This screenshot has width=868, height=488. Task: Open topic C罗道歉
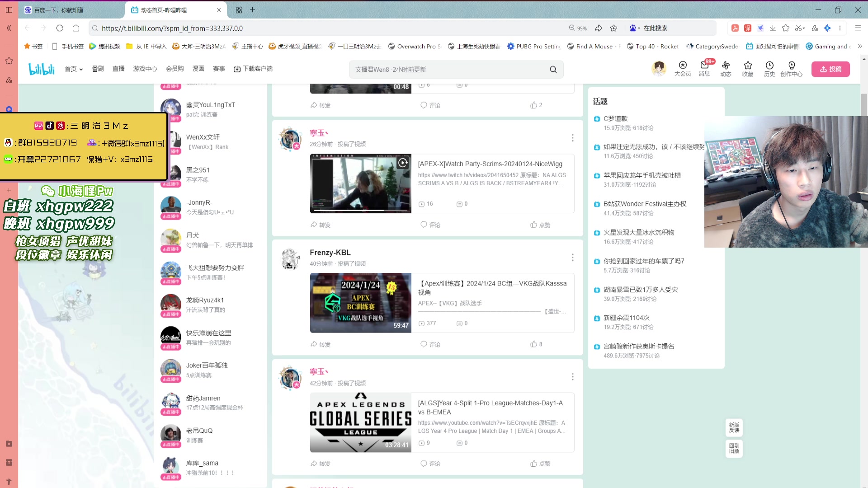pyautogui.click(x=615, y=118)
